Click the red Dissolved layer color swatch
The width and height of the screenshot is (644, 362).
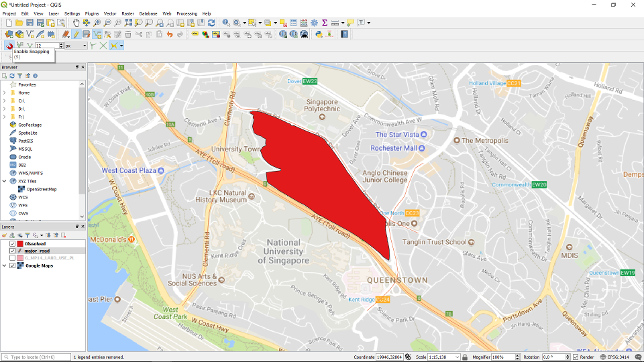pyautogui.click(x=21, y=243)
